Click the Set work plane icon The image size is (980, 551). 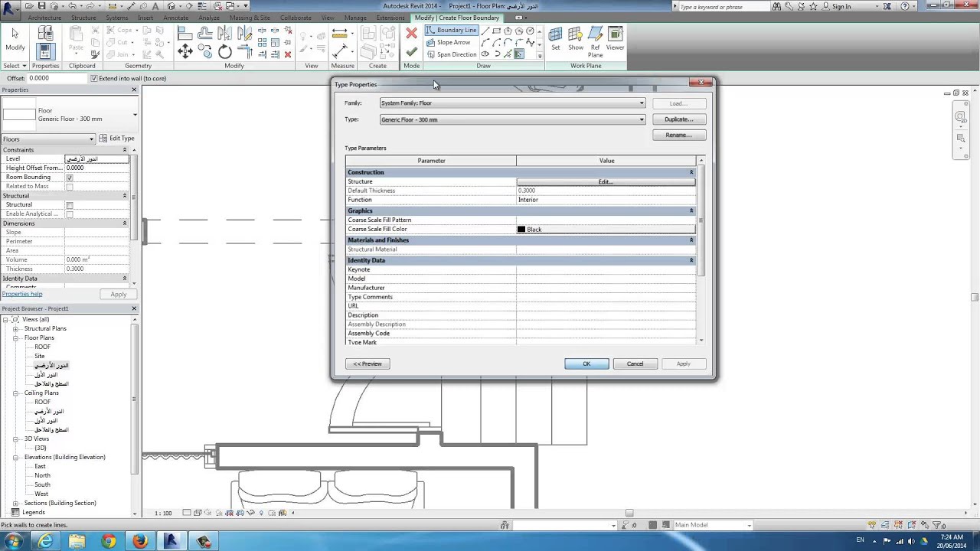coord(555,39)
